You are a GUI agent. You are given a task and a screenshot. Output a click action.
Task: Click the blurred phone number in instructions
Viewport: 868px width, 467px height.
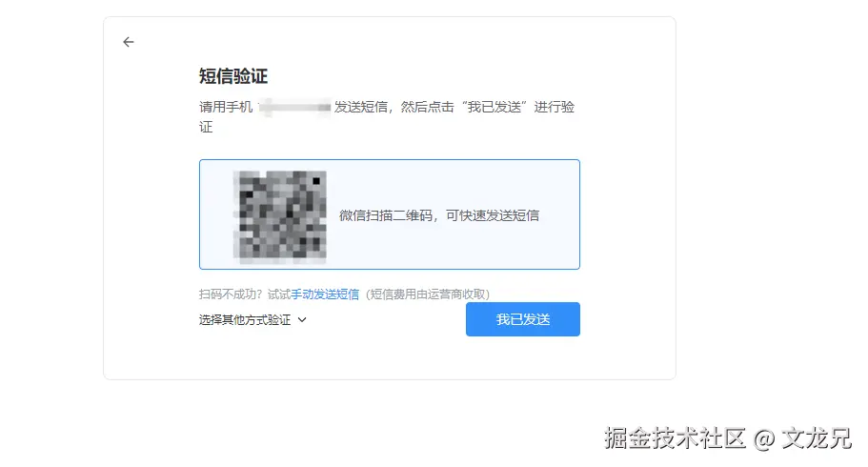(x=294, y=107)
